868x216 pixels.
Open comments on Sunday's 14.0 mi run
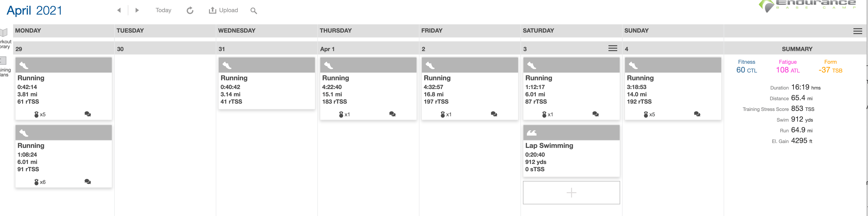tap(697, 114)
